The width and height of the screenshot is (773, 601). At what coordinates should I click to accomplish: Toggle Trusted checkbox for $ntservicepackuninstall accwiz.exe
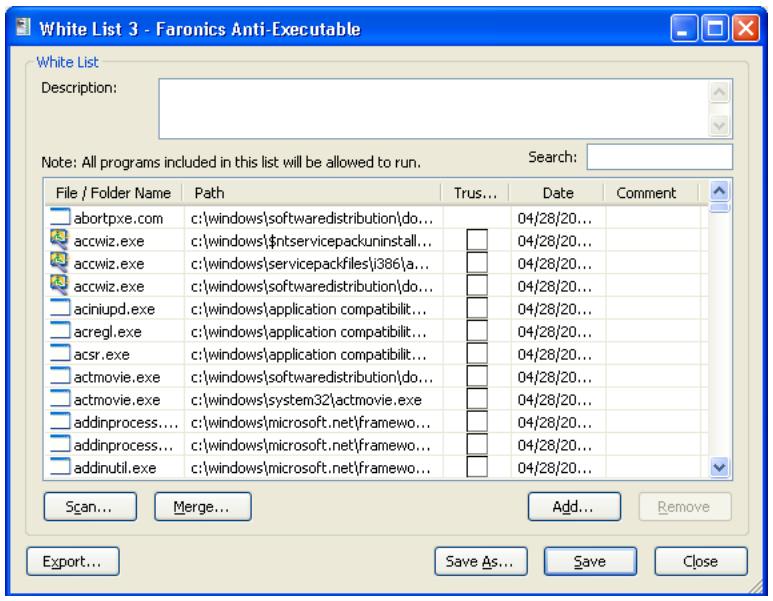(x=477, y=240)
